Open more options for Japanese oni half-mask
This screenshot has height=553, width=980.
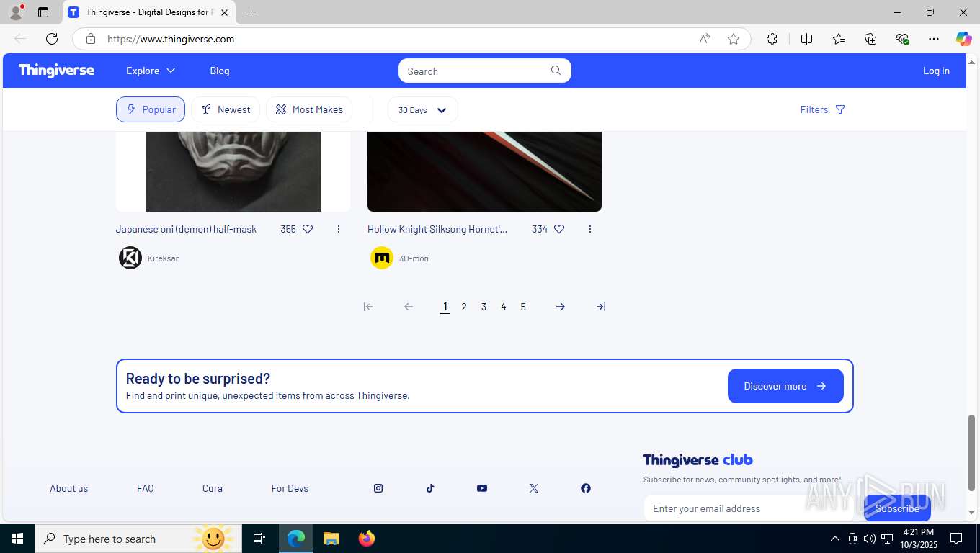point(339,229)
